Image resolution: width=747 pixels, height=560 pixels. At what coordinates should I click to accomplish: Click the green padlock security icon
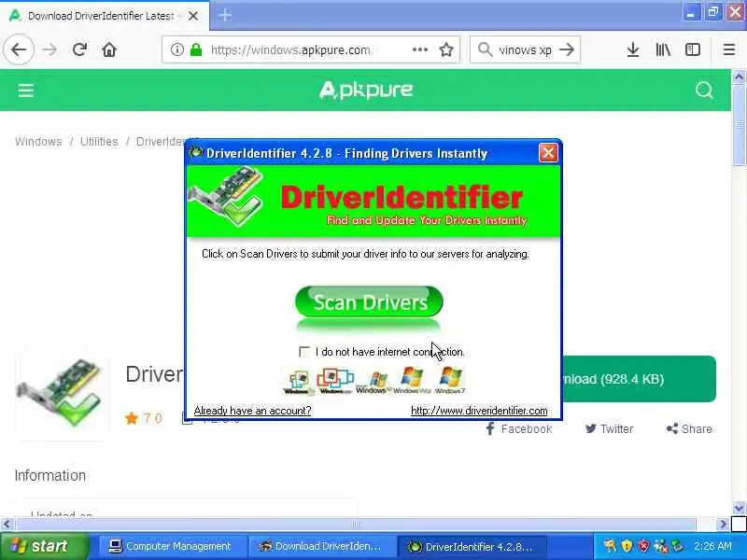(196, 49)
